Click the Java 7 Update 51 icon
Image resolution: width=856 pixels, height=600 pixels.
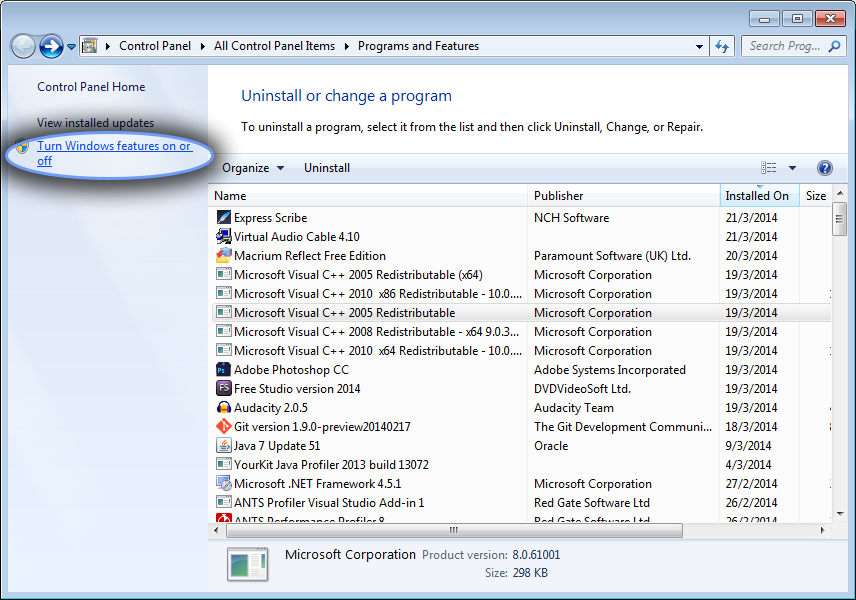(x=223, y=445)
